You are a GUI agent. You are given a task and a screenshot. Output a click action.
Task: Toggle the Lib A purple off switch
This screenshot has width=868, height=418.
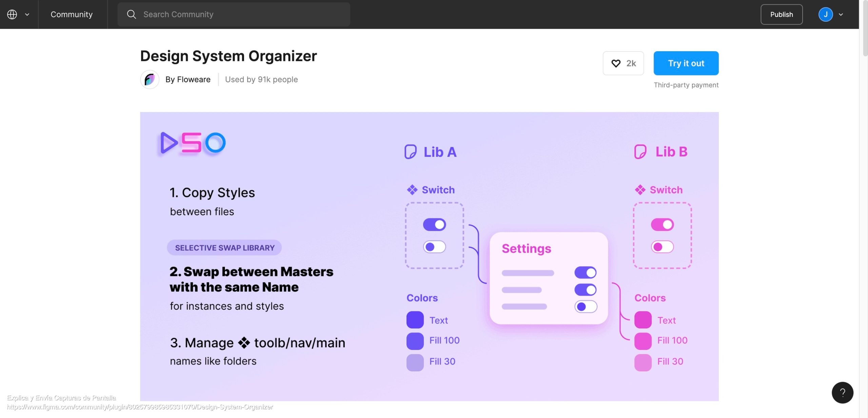(x=434, y=247)
